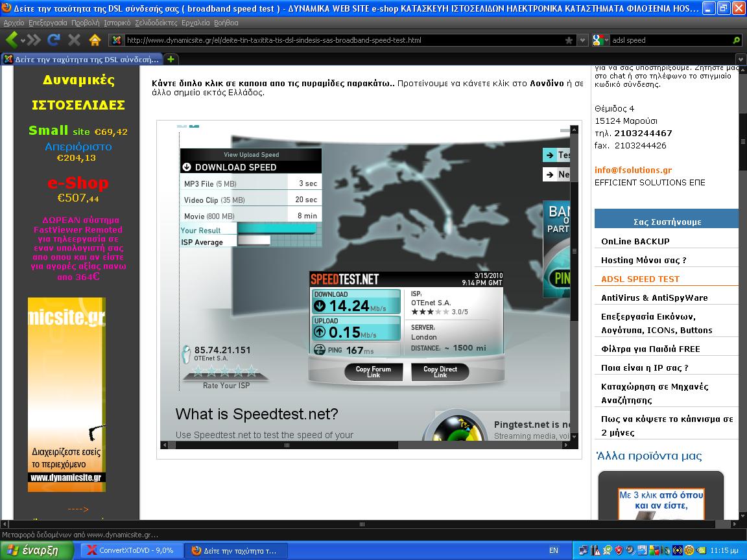Open the Βοήθεια menu
Viewport: 747px width, 560px height.
pyautogui.click(x=226, y=23)
